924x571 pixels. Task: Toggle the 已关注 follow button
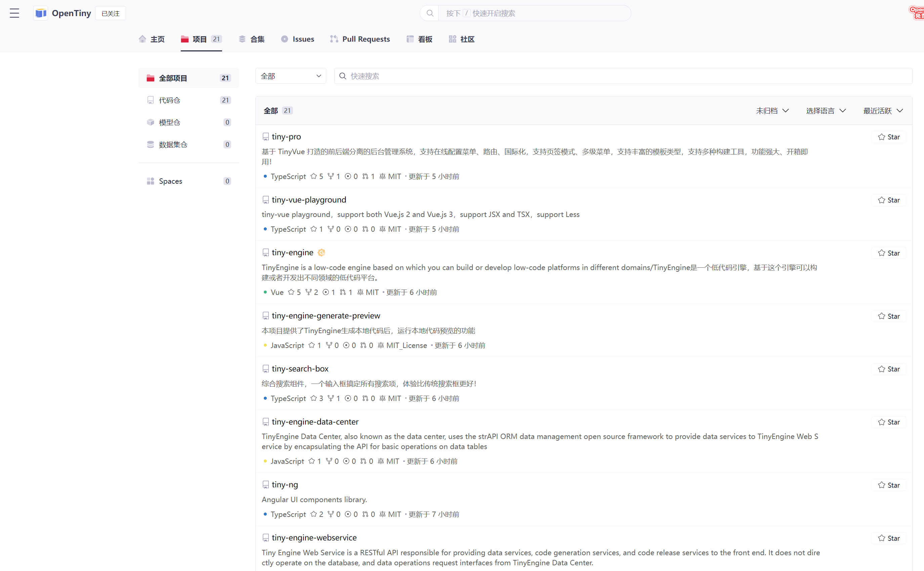pyautogui.click(x=110, y=13)
